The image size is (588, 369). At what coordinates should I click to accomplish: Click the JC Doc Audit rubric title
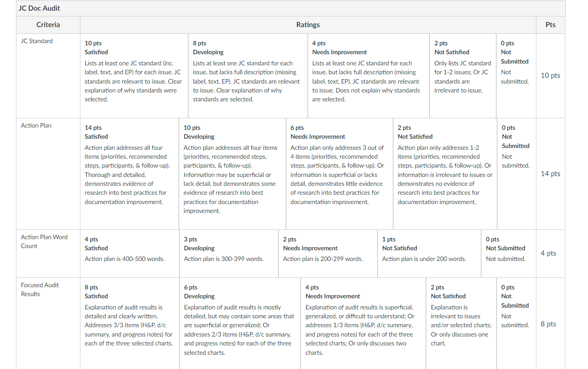tap(40, 8)
